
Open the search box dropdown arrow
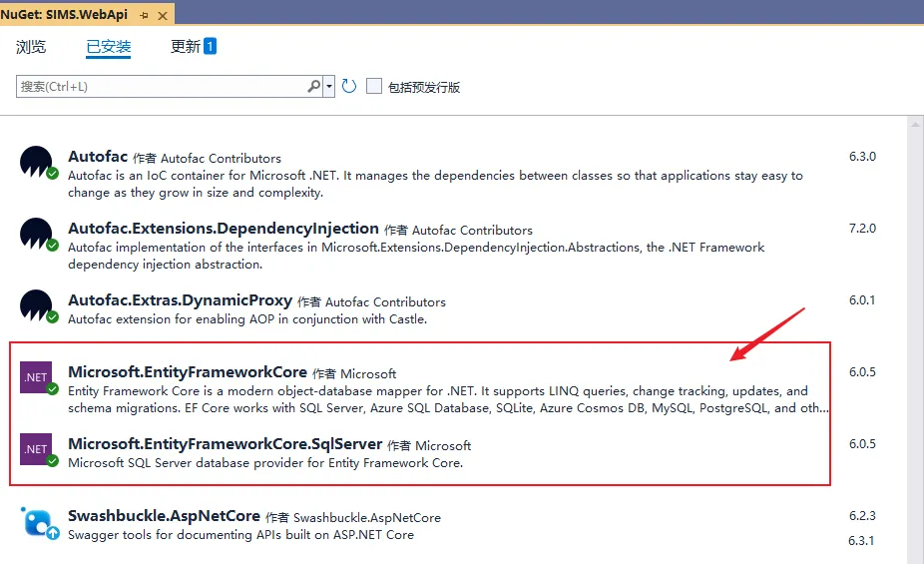329,86
